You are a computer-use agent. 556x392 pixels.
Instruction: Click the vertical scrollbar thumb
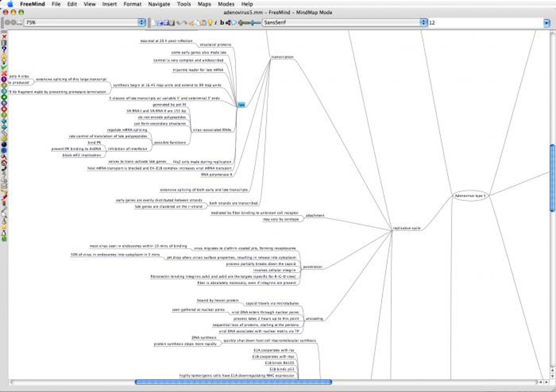(x=552, y=178)
